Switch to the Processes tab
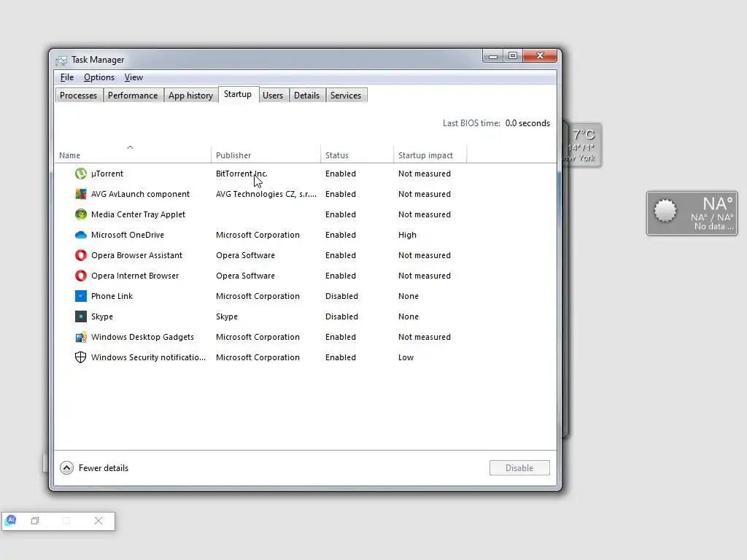Image resolution: width=747 pixels, height=560 pixels. (79, 96)
